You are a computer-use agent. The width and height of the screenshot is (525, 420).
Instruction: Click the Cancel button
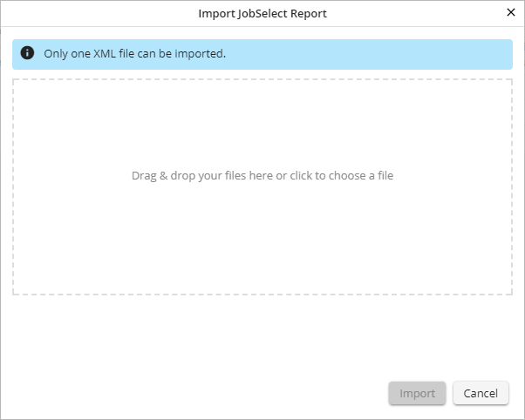(481, 393)
